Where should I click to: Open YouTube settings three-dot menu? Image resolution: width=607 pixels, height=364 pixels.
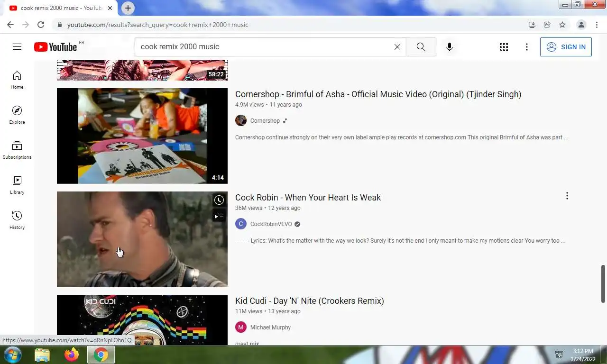click(x=527, y=47)
